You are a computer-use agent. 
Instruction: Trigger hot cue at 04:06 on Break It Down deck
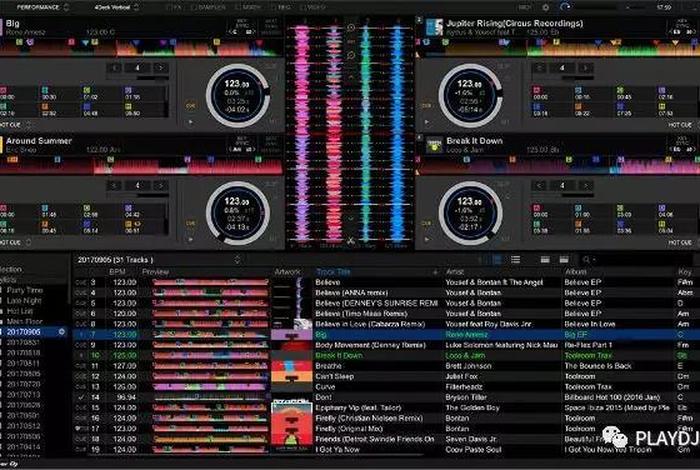point(677,211)
